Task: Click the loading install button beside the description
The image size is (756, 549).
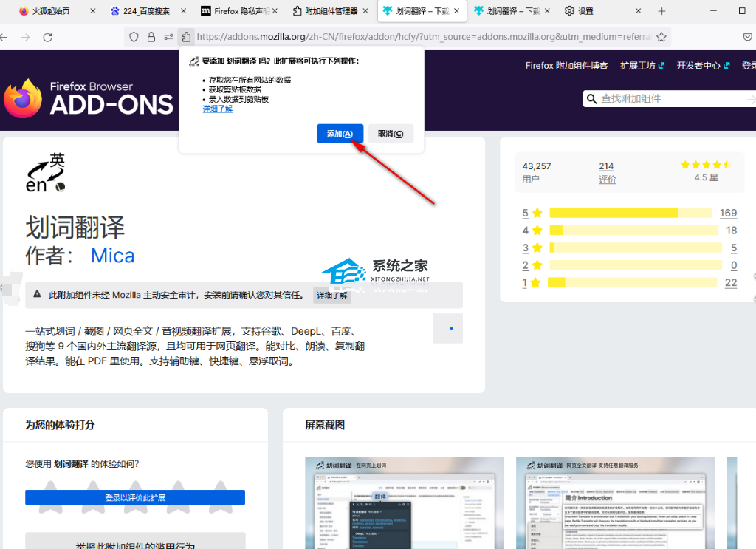Action: [x=448, y=328]
